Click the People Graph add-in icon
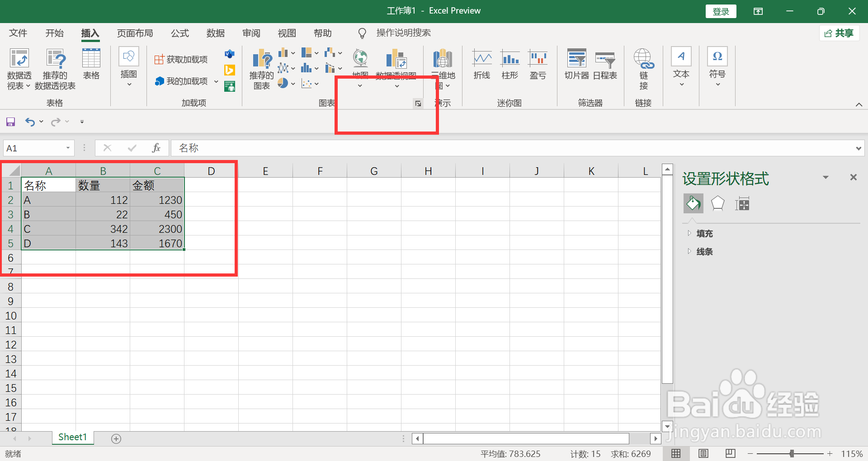The height and width of the screenshot is (461, 868). [x=230, y=86]
